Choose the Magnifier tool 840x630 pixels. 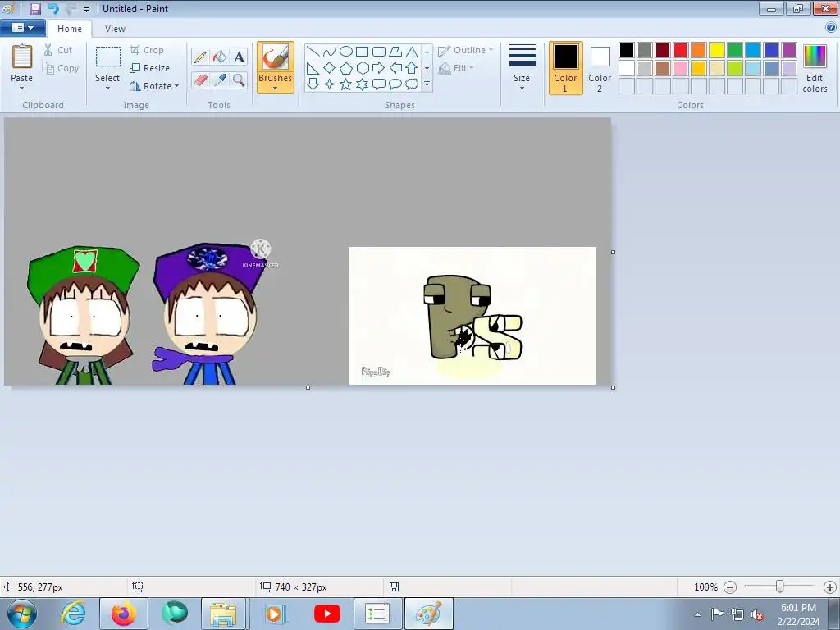click(239, 80)
